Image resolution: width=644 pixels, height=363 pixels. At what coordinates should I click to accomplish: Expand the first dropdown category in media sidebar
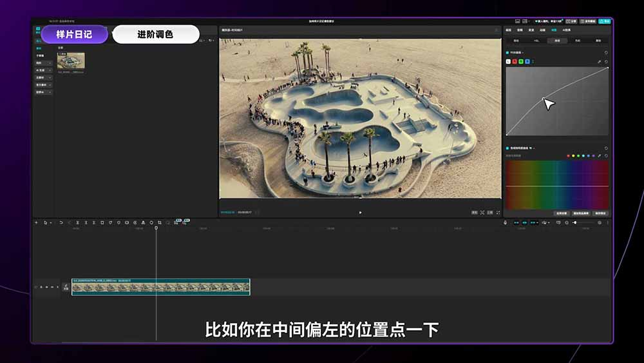pos(44,63)
